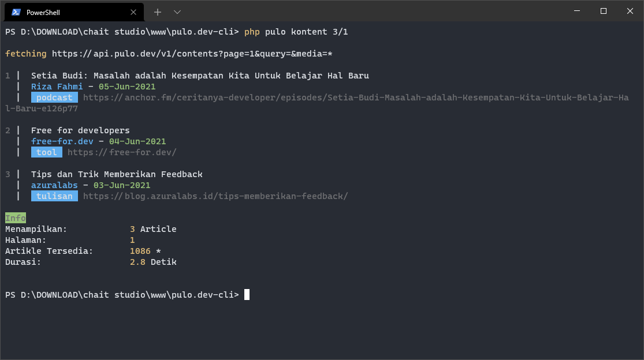Click the tool tag label
Screen dimensions: 644x360
(x=46, y=152)
